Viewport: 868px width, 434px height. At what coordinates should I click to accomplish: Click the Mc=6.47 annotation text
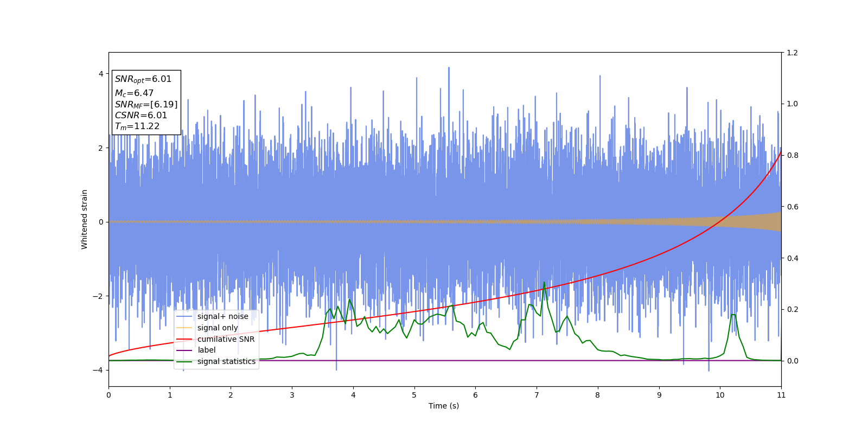134,93
